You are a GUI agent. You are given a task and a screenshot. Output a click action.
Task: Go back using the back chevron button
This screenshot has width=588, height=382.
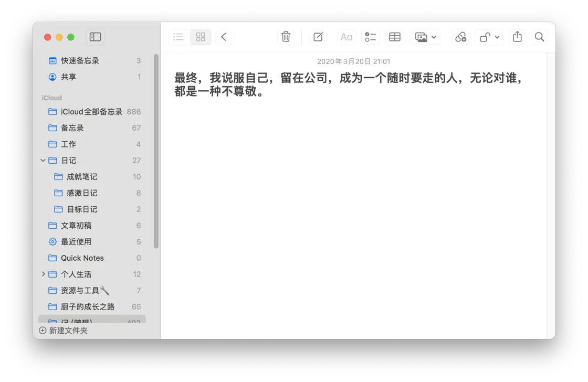click(224, 37)
